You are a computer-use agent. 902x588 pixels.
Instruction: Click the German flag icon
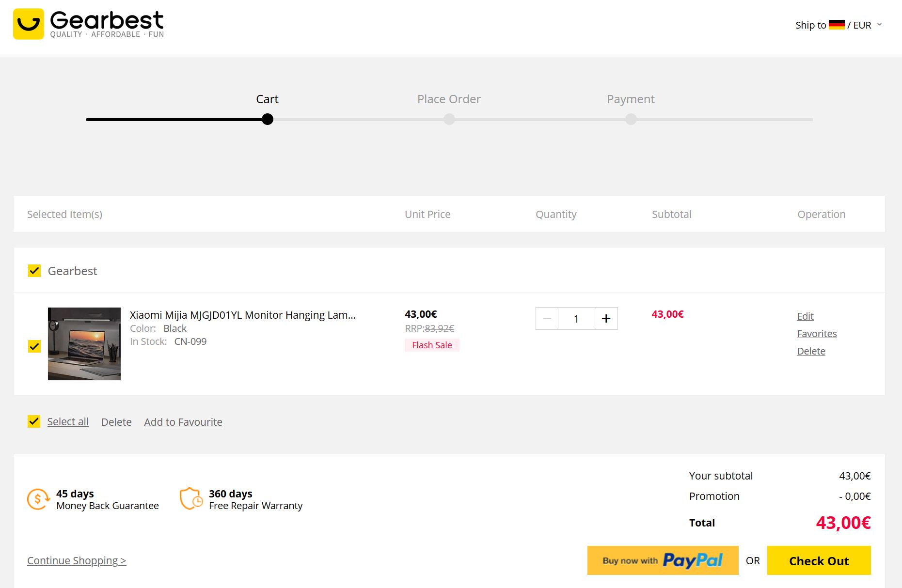837,25
